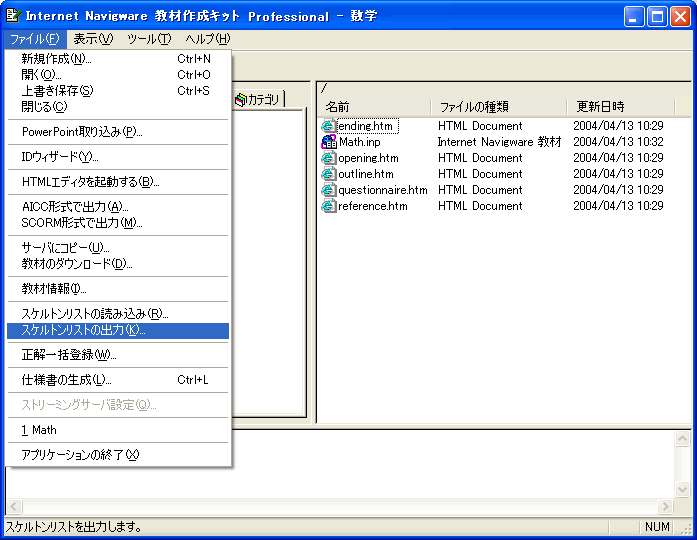Open the ヘルプ(H) menu
The height and width of the screenshot is (540, 697).
208,39
